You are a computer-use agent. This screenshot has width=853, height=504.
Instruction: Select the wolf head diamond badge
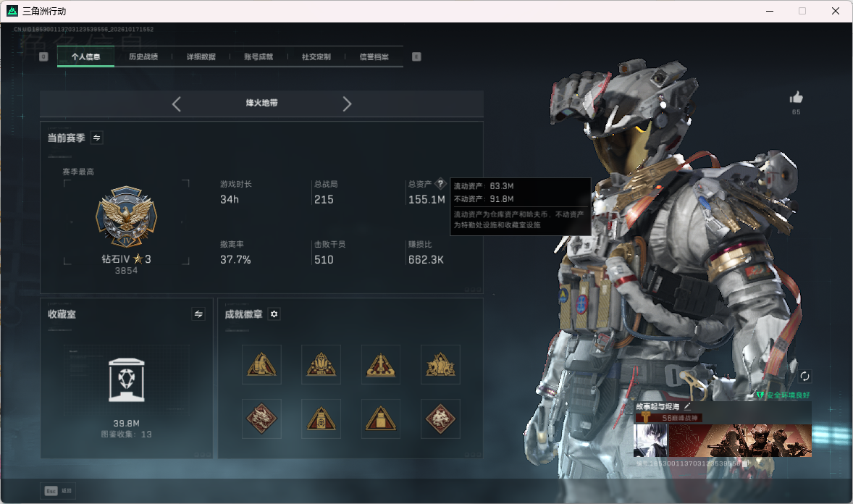coord(441,419)
